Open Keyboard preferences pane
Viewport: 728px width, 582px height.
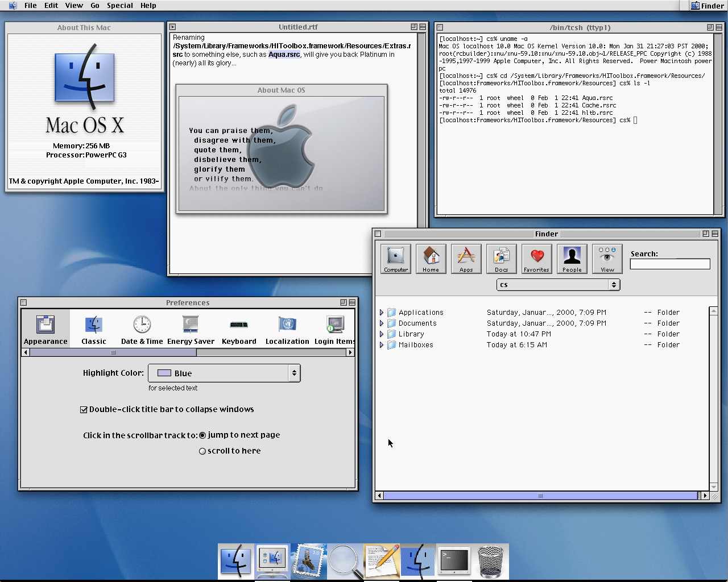pyautogui.click(x=239, y=329)
